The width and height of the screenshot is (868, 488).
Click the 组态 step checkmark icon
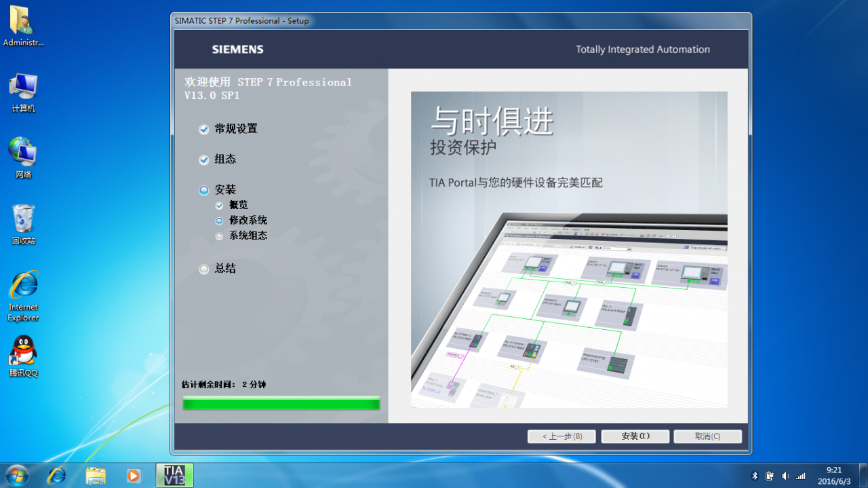point(203,160)
